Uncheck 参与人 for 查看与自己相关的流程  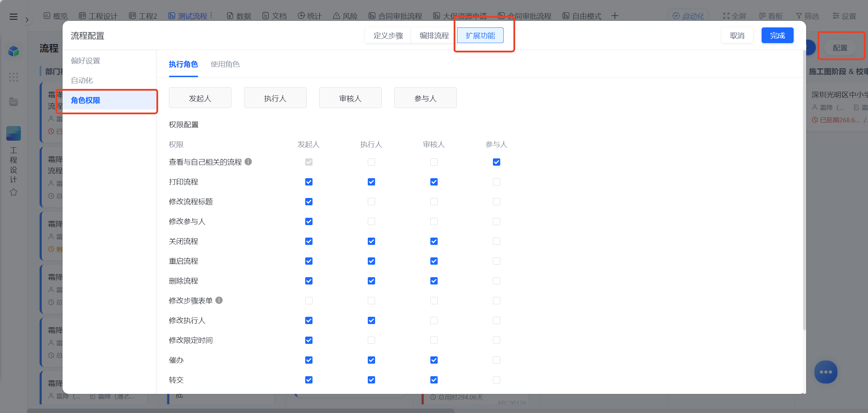click(496, 162)
